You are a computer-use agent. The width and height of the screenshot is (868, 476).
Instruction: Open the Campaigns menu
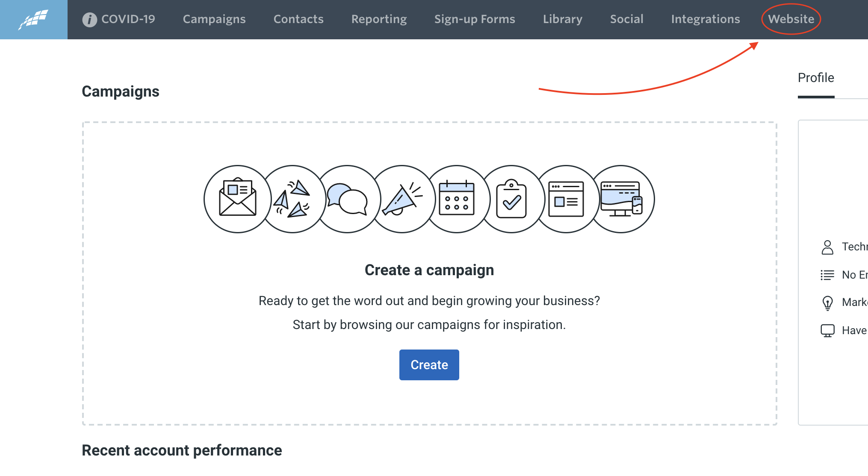pos(214,19)
